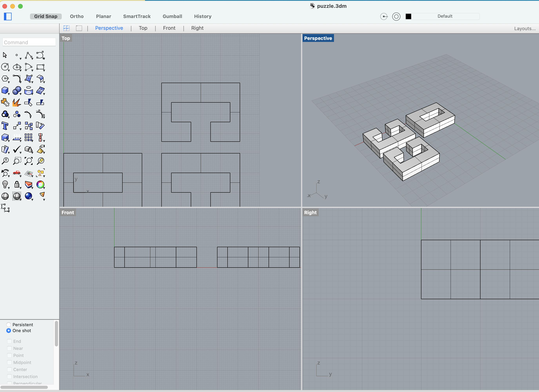The width and height of the screenshot is (539, 392).
Task: Toggle the left sidebar panel icon
Action: coord(8,16)
